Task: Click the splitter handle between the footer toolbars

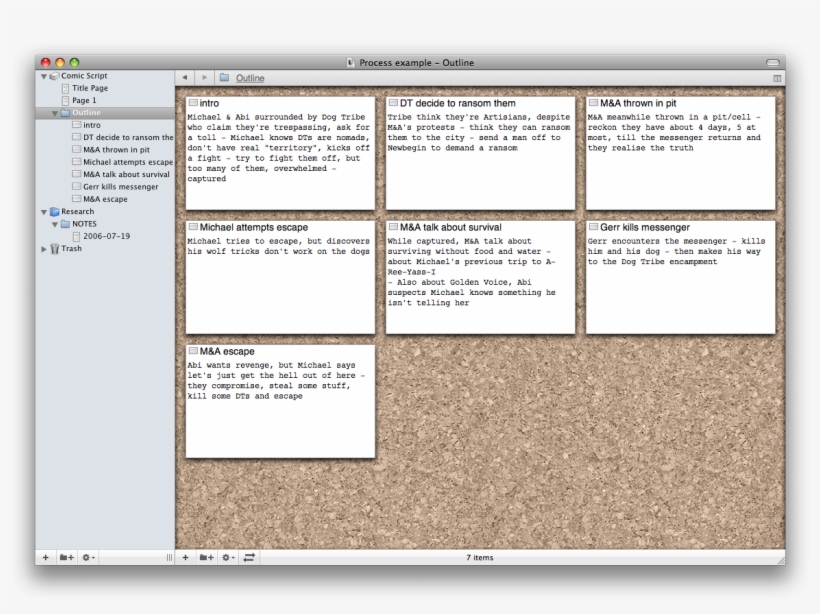Action: pyautogui.click(x=168, y=557)
